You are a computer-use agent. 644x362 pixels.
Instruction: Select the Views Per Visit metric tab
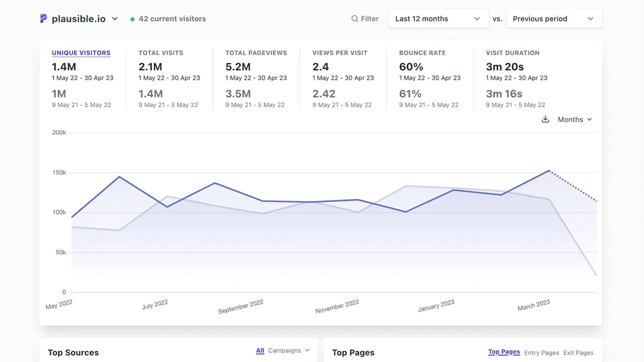[340, 53]
